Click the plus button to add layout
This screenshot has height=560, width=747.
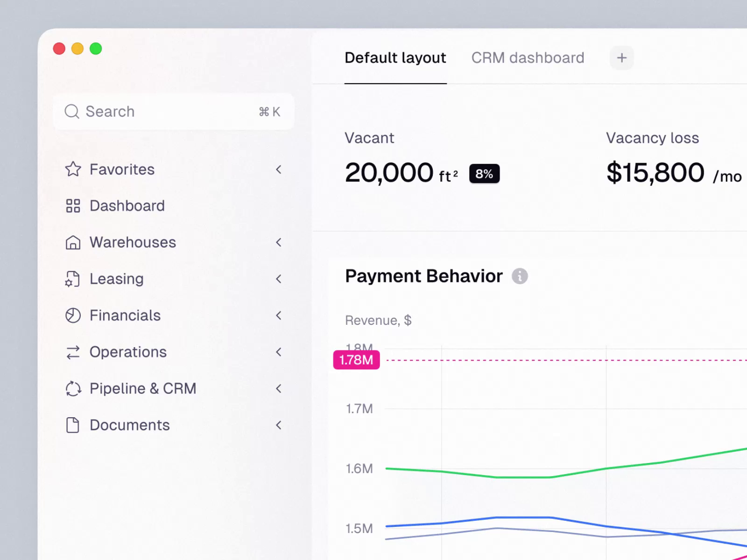[621, 57]
